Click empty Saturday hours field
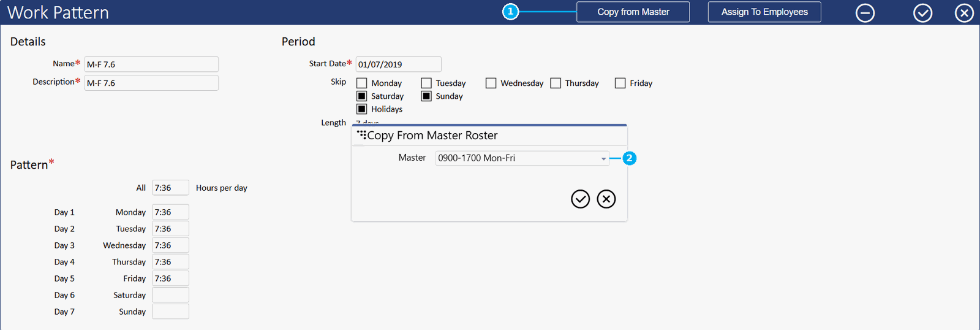The height and width of the screenshot is (330, 980). (170, 295)
